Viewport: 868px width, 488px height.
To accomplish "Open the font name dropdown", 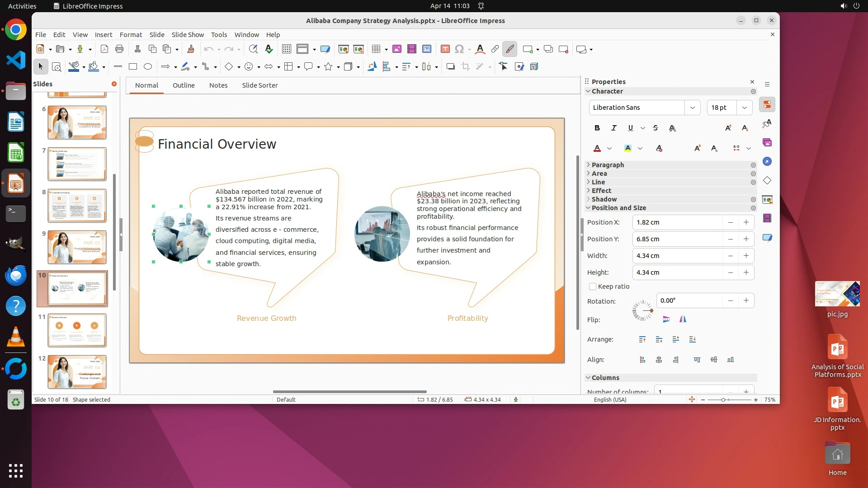I will [692, 108].
